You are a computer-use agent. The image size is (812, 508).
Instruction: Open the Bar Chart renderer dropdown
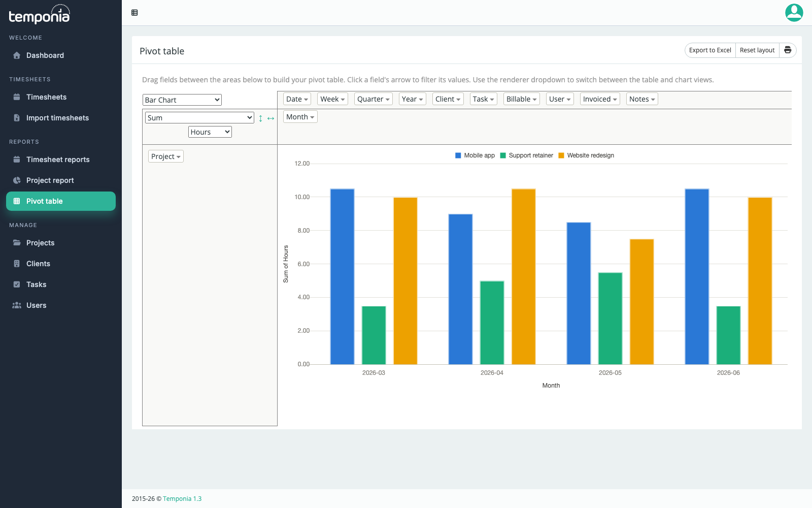(x=182, y=100)
